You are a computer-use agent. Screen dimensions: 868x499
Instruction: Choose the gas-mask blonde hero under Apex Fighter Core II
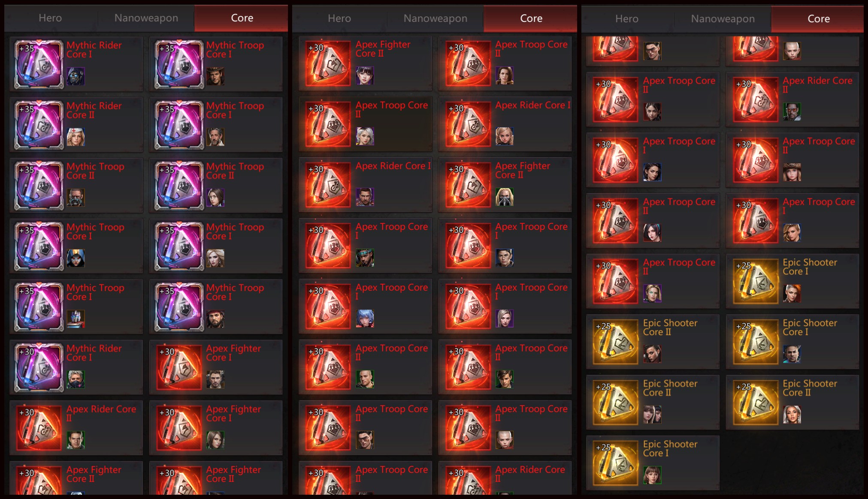tap(505, 197)
